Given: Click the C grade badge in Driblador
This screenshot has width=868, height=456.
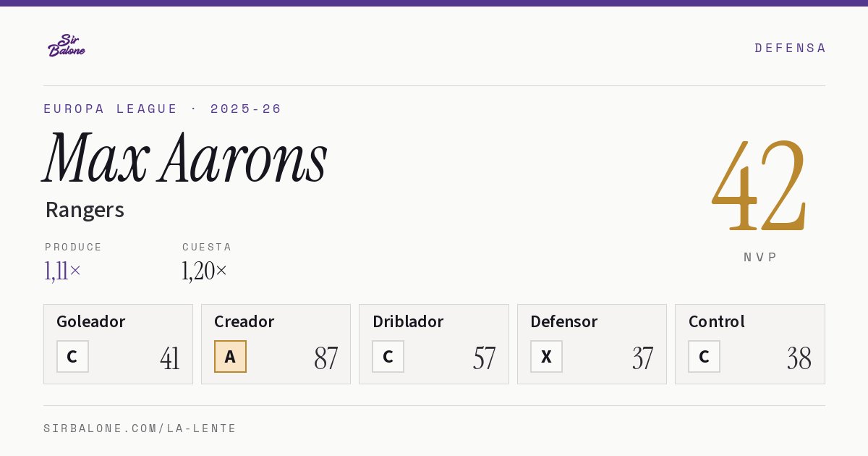Looking at the screenshot, I should pos(388,356).
